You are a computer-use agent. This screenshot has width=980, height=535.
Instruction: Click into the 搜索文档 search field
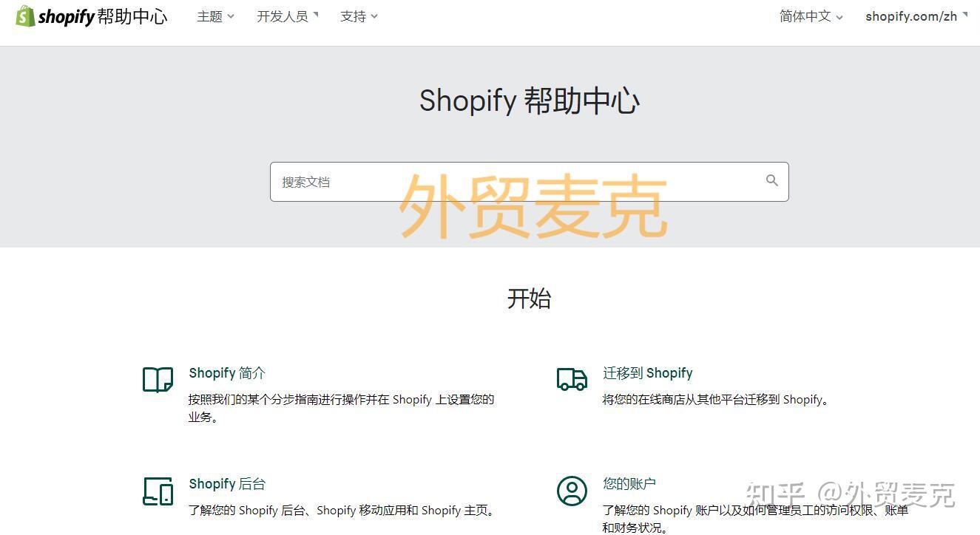tap(529, 182)
